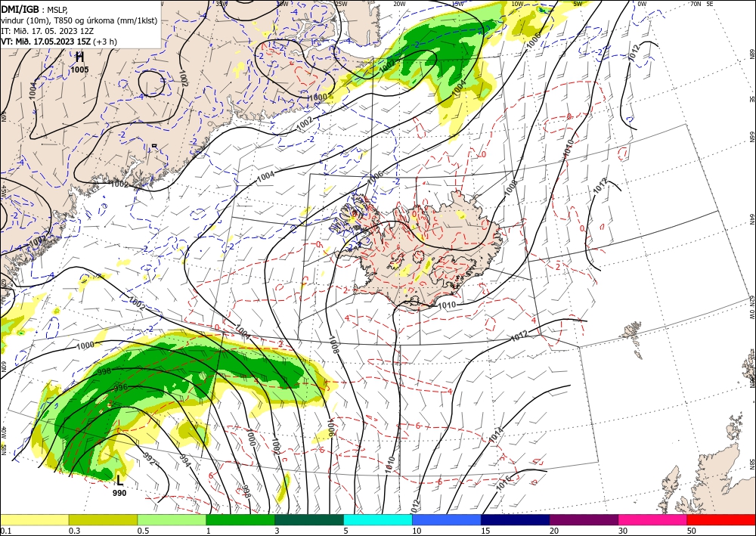Click the 'VT: Mið. 17.05.2023 15Z (+3 h)' line
756x536 pixels.
click(x=59, y=42)
